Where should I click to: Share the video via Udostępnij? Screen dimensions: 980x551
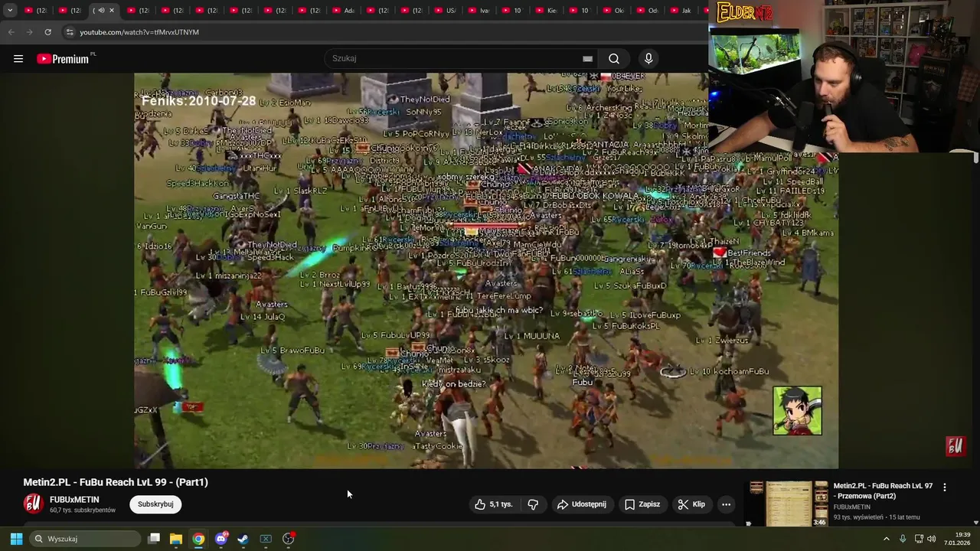coord(581,504)
